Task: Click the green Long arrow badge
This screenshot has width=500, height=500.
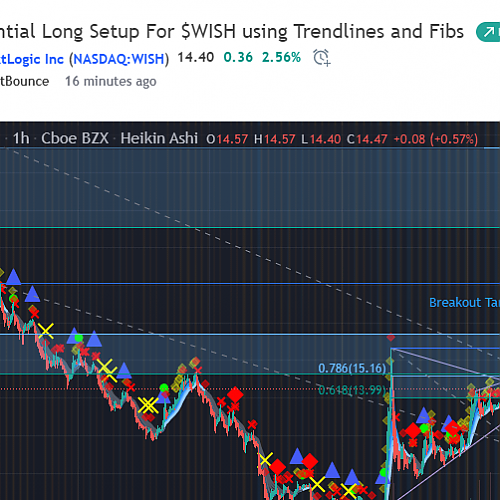Action: 488,32
